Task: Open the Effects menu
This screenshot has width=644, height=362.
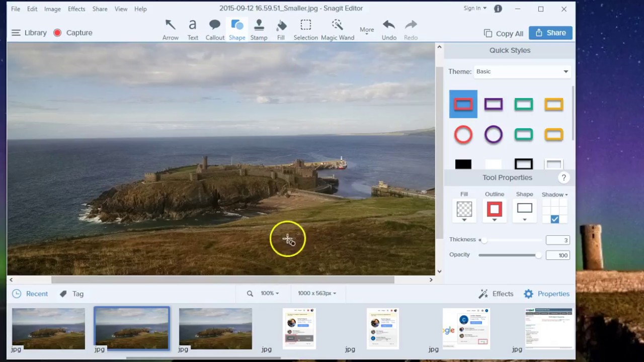Action: point(76,9)
